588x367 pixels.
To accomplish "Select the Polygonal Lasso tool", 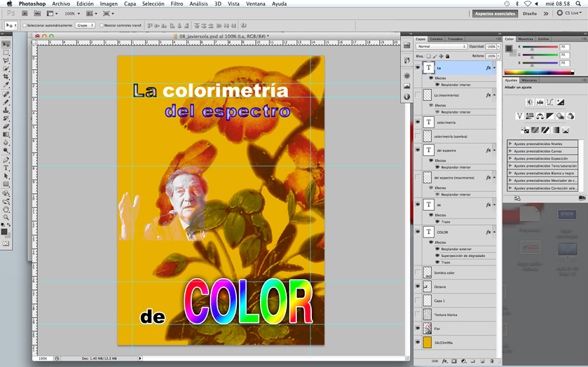I will 6,60.
